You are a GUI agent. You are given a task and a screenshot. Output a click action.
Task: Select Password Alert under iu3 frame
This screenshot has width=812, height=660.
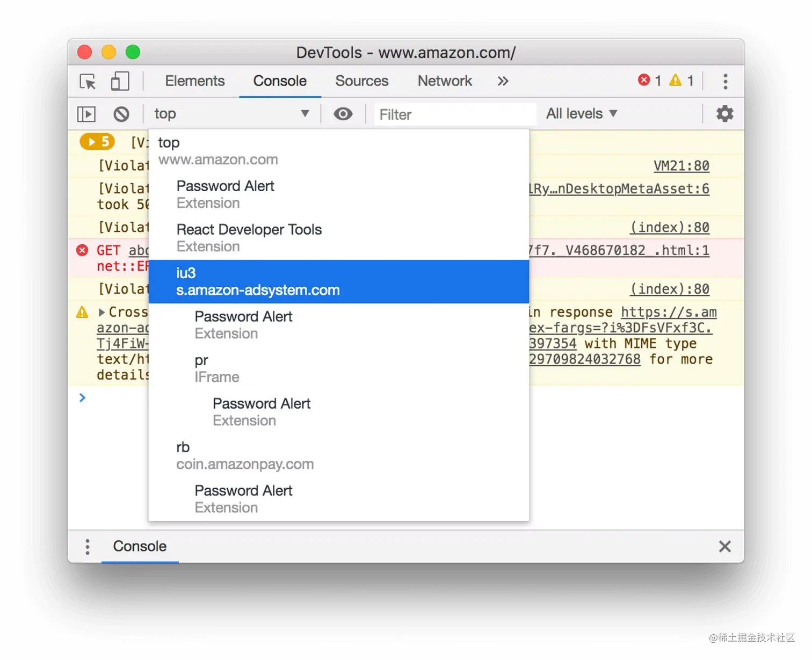pos(339,325)
